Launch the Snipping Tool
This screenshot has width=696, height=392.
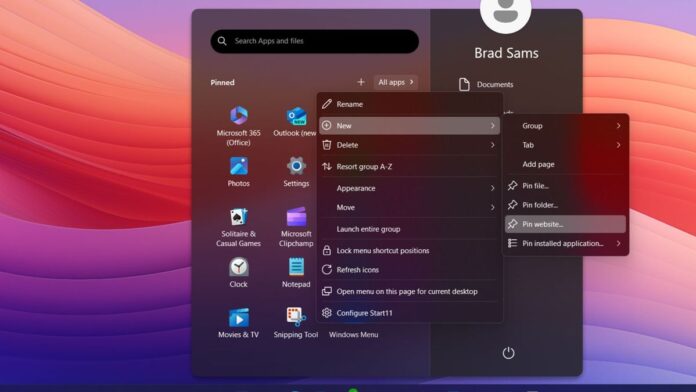(x=296, y=323)
